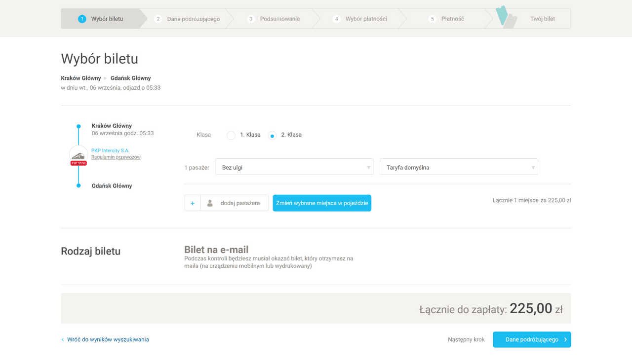632x364 pixels.
Task: Click the step 4 number circle
Action: [337, 19]
